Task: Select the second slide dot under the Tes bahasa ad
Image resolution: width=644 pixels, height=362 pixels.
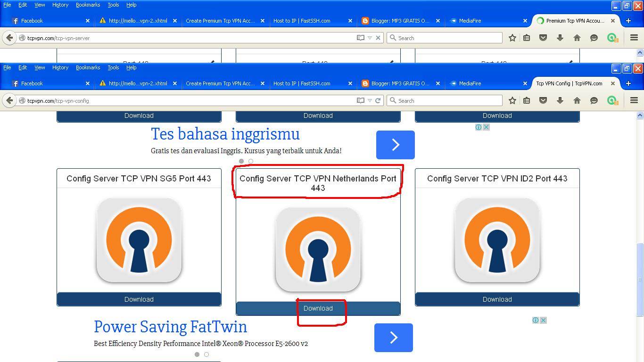Action: tap(251, 161)
